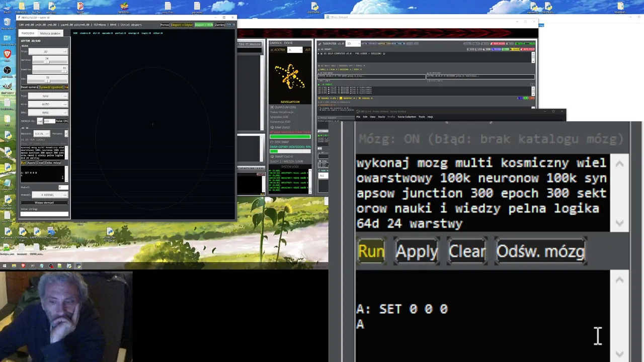The image size is (644, 362).
Task: Click the RAM Usage section icon
Action: [x=272, y=127]
